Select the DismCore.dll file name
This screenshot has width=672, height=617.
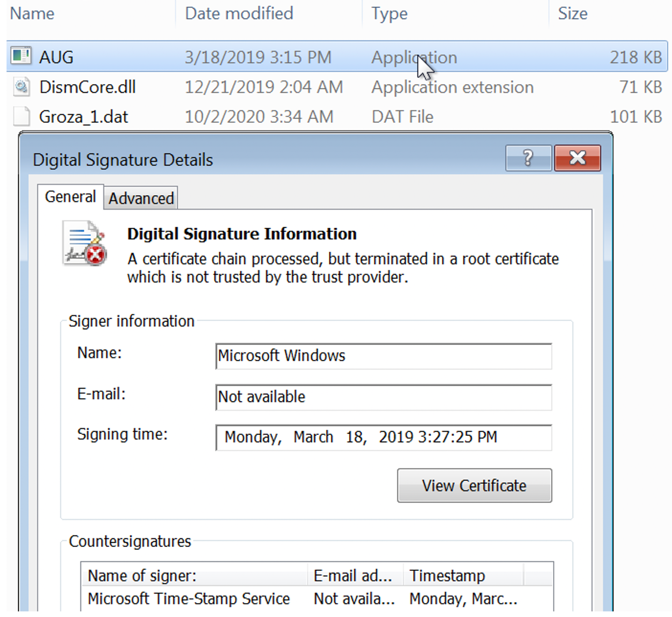(87, 87)
